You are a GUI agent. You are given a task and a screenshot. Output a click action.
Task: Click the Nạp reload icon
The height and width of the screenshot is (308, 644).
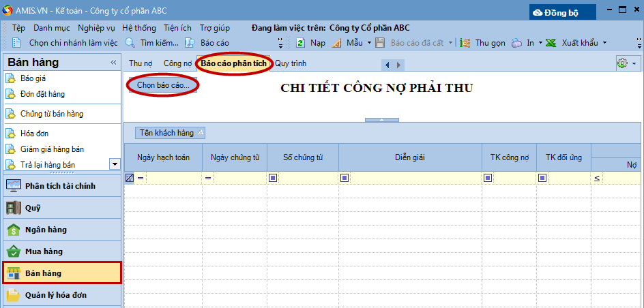300,43
